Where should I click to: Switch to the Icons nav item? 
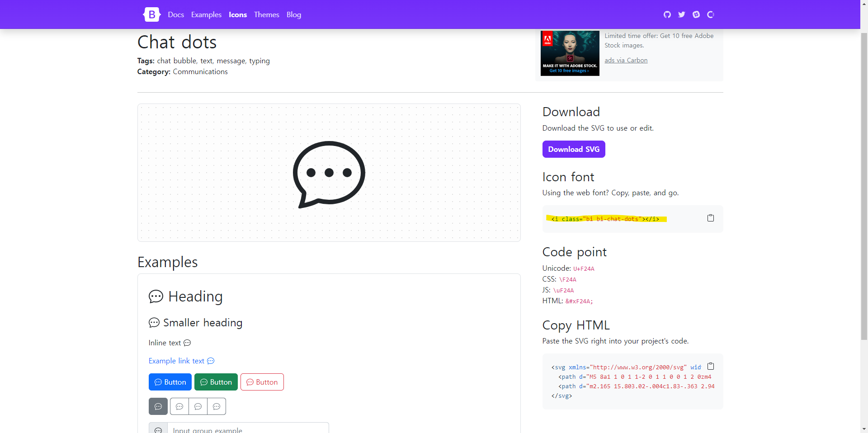pyautogui.click(x=237, y=14)
